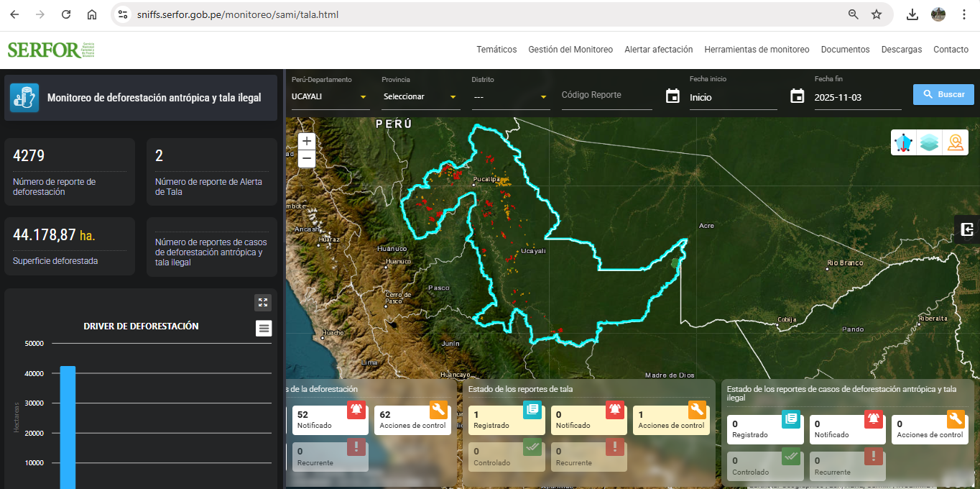Open the Perú-Departamento dropdown set to UCAYALI
The image size is (980, 489).
(x=330, y=96)
